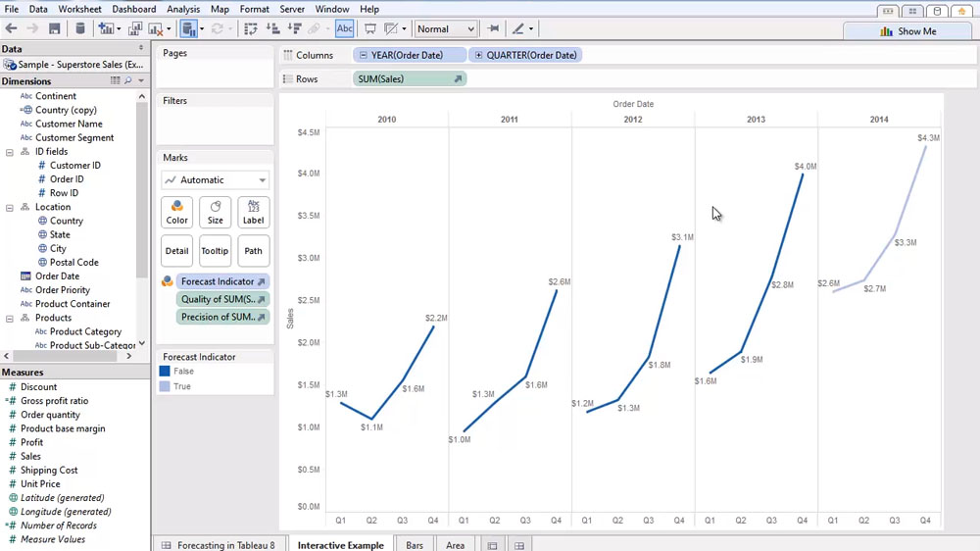Expand QUARTER(Order Date) pill with plus
This screenshot has height=551, width=980.
point(478,55)
